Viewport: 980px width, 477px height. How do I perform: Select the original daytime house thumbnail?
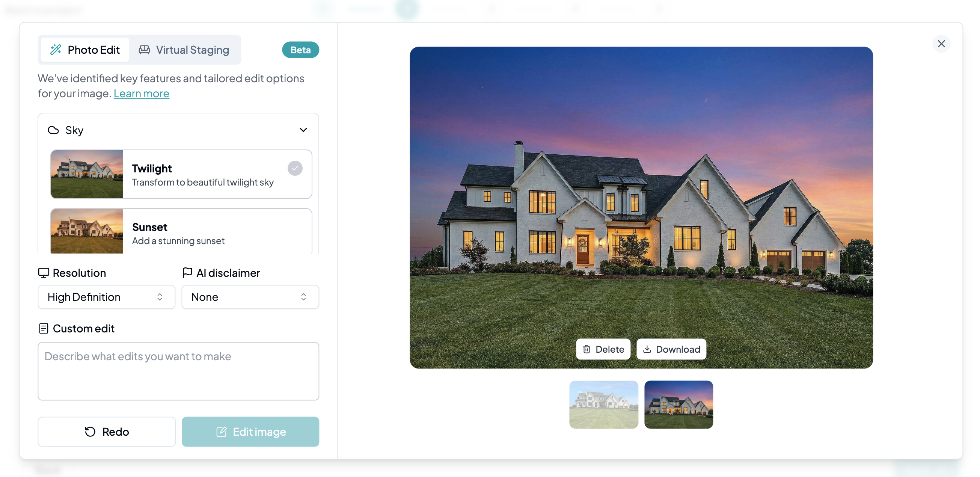coord(604,405)
